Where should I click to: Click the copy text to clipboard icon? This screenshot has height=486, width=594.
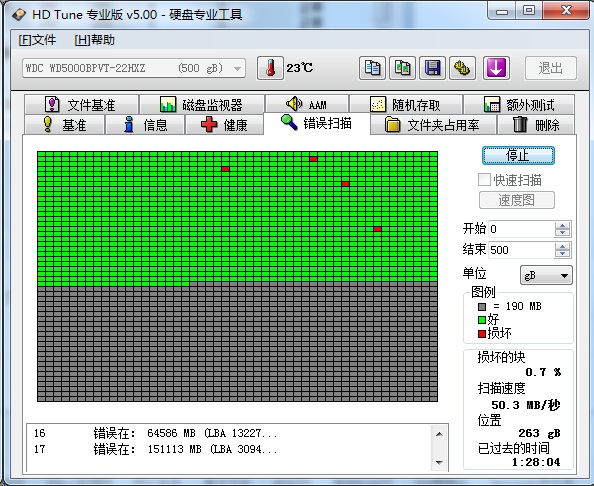pyautogui.click(x=372, y=68)
